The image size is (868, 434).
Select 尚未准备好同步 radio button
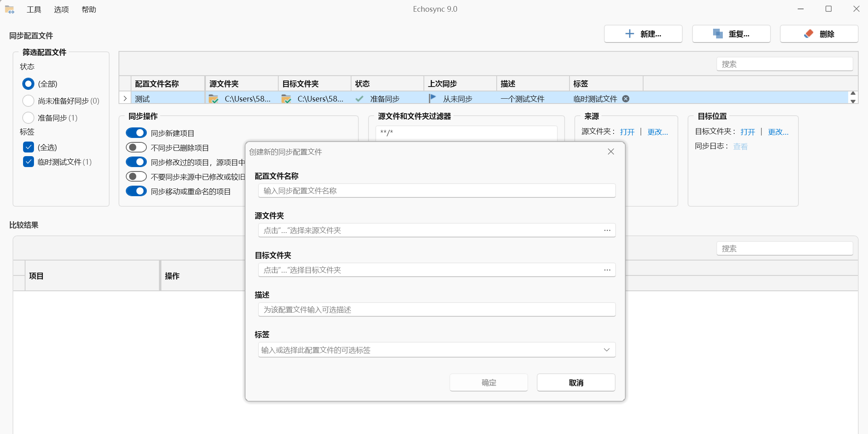click(x=28, y=101)
